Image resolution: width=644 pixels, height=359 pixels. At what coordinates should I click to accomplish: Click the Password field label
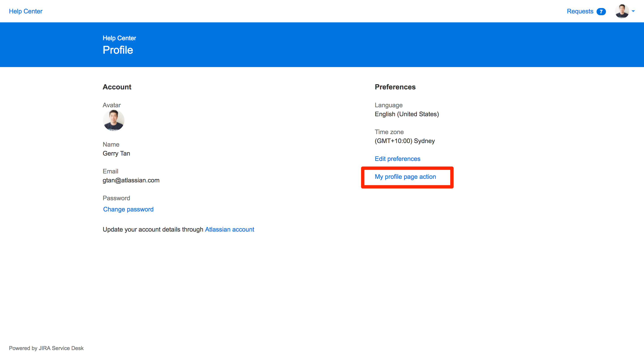pos(116,198)
